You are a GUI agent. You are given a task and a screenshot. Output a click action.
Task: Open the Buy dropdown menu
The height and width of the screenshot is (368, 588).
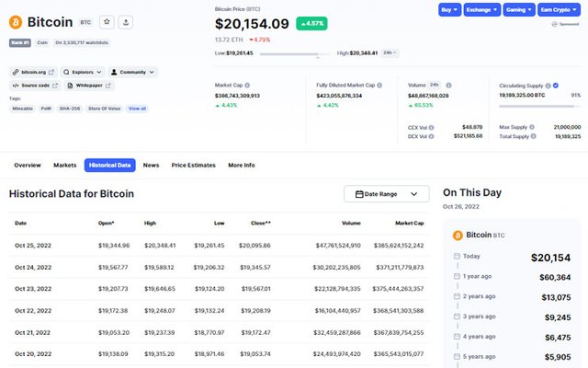[x=449, y=10]
